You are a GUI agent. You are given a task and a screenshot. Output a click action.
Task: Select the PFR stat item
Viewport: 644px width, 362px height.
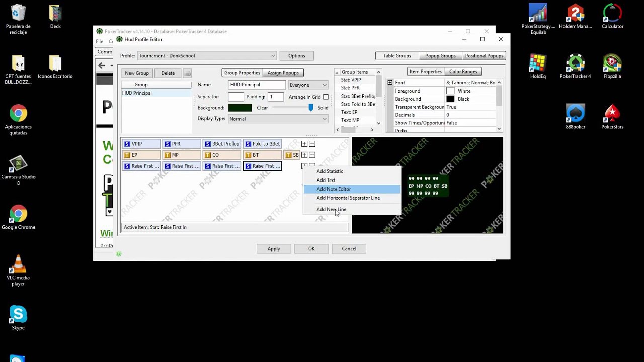tap(181, 144)
